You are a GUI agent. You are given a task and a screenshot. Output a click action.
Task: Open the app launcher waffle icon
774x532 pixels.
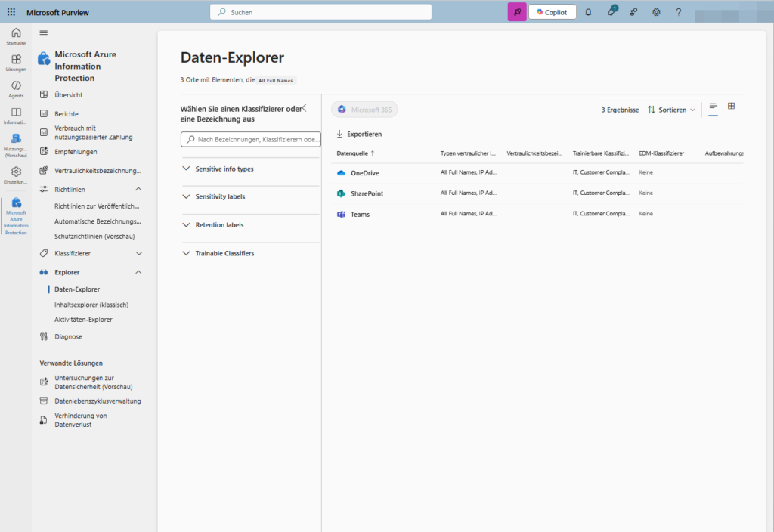pos(11,12)
